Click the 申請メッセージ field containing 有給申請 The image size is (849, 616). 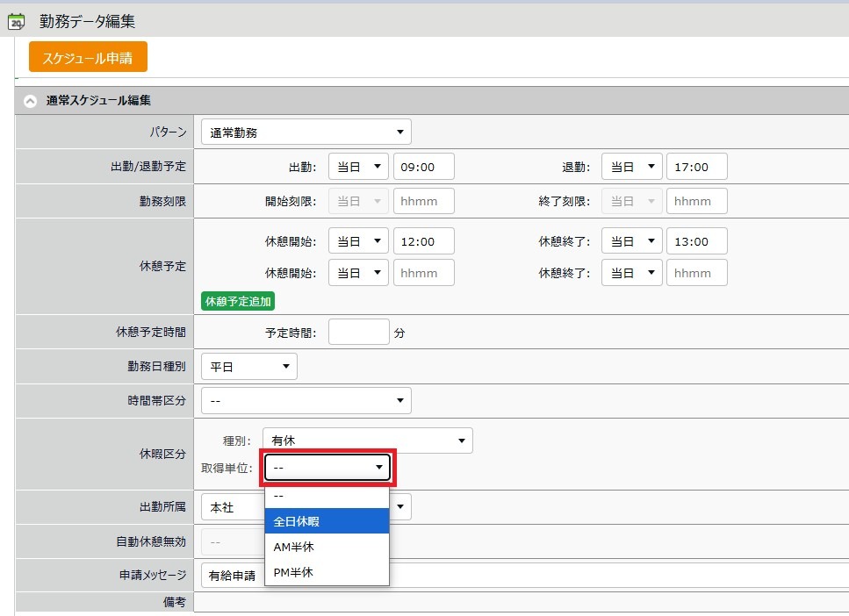(x=527, y=576)
